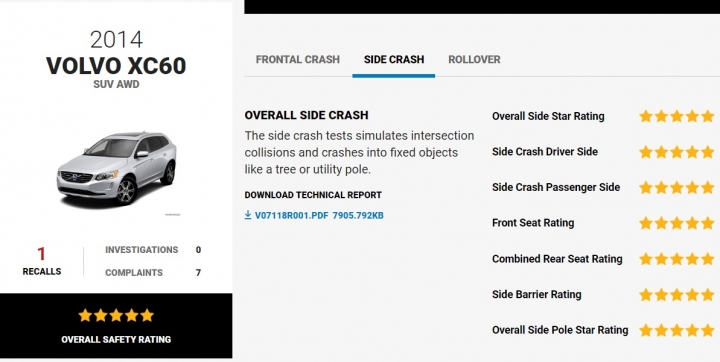This screenshot has height=362, width=720.
Task: Click the Side Barrier Rating stars
Action: 677,294
